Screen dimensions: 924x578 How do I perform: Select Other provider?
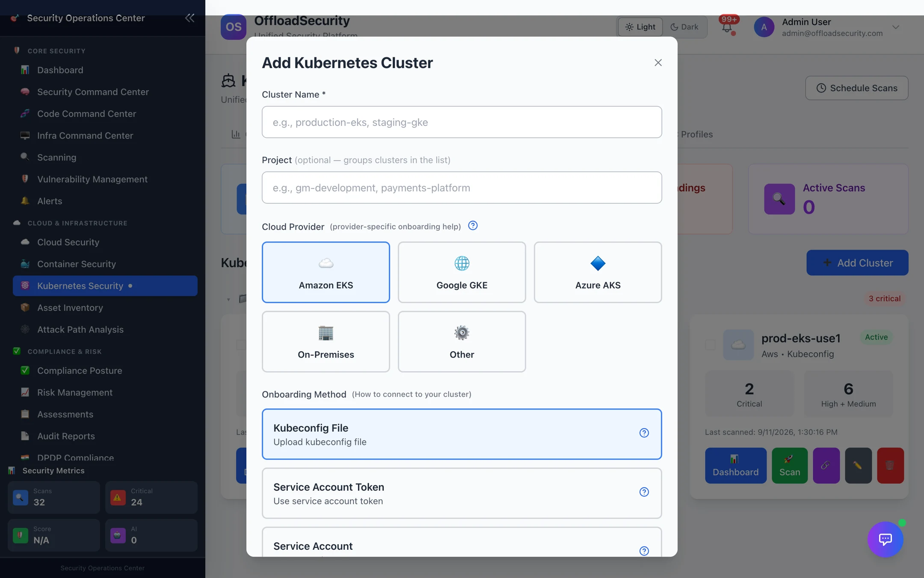462,342
